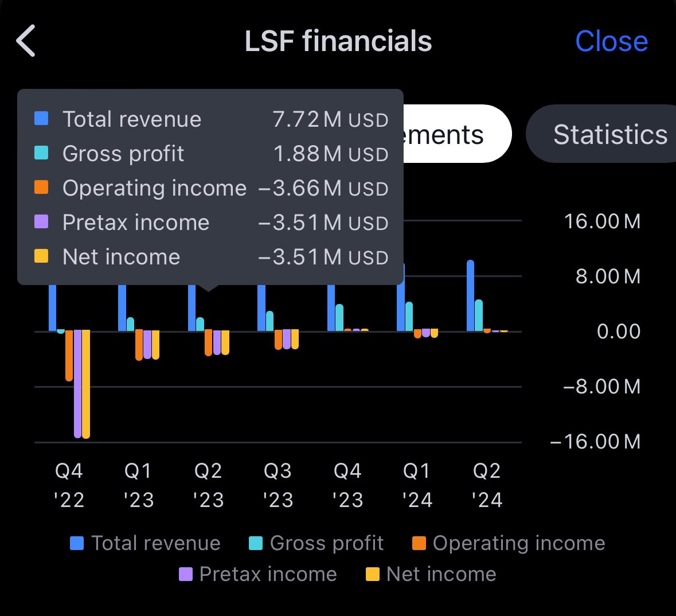Click tooltip value 1.88 M USD
The height and width of the screenshot is (616, 676).
point(331,154)
